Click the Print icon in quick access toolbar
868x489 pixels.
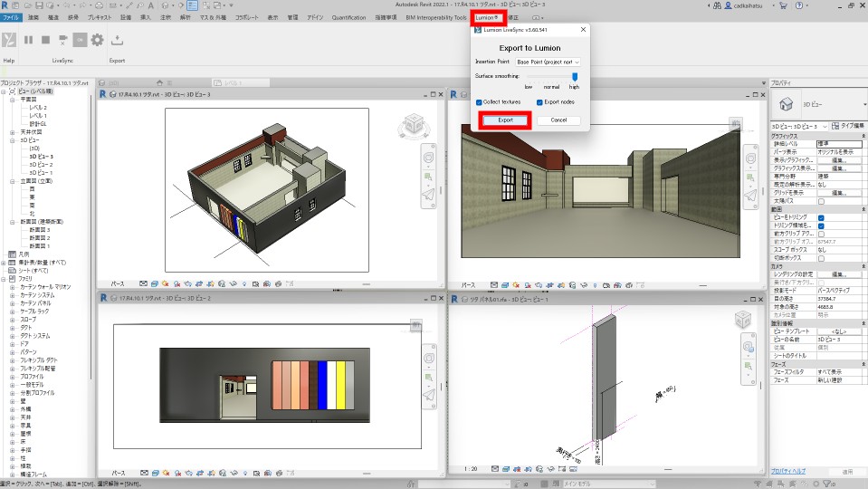pos(99,5)
